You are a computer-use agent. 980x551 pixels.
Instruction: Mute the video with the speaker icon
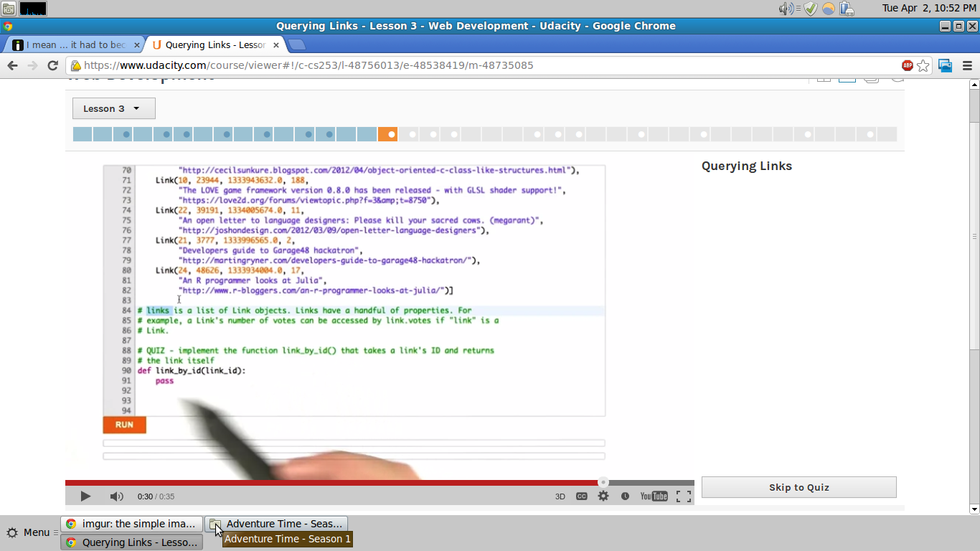(x=116, y=496)
